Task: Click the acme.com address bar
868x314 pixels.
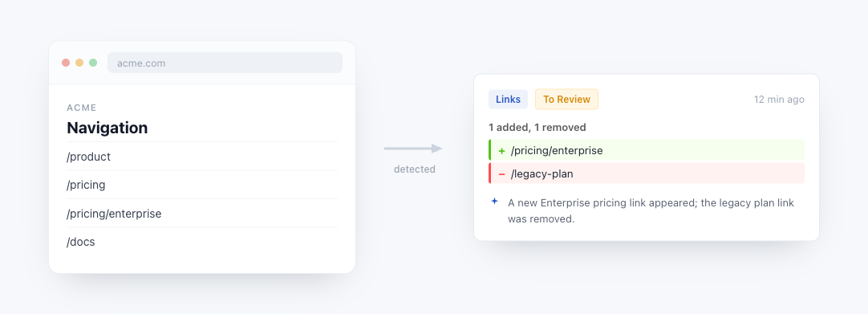Action: 225,63
